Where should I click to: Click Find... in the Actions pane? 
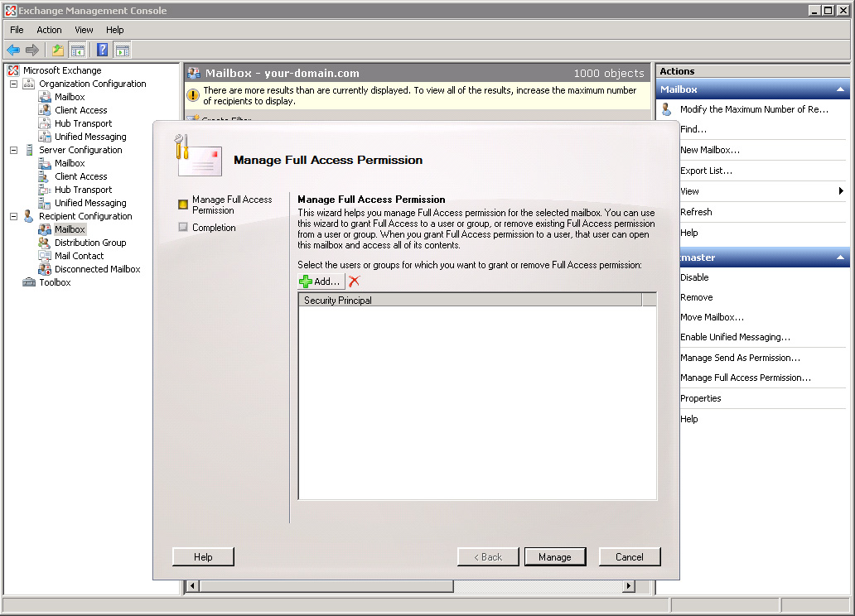[693, 129]
